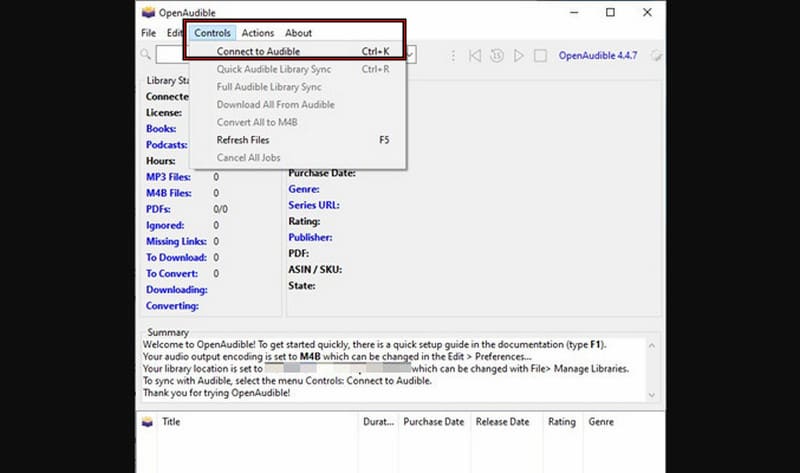Click the rewind 15 seconds icon
Image resolution: width=800 pixels, height=473 pixels.
497,56
